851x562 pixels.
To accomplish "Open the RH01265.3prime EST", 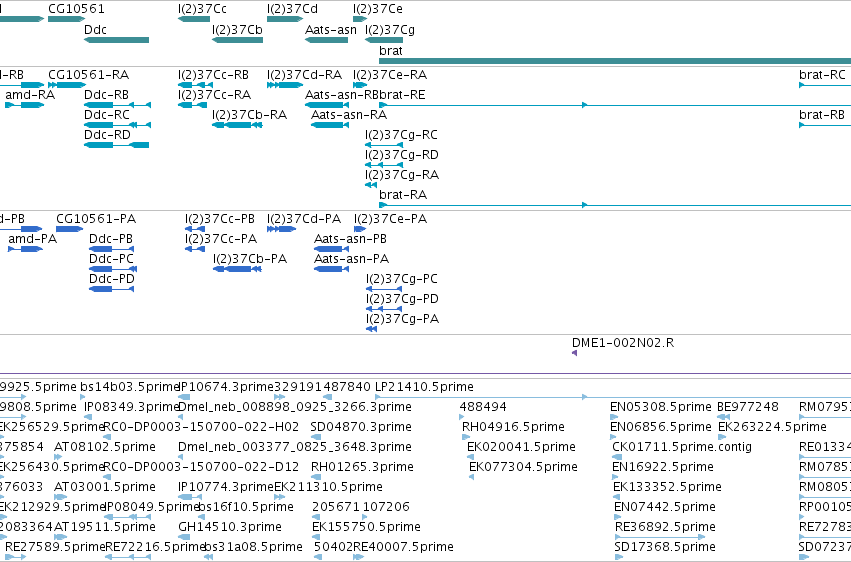I will coord(316,478).
